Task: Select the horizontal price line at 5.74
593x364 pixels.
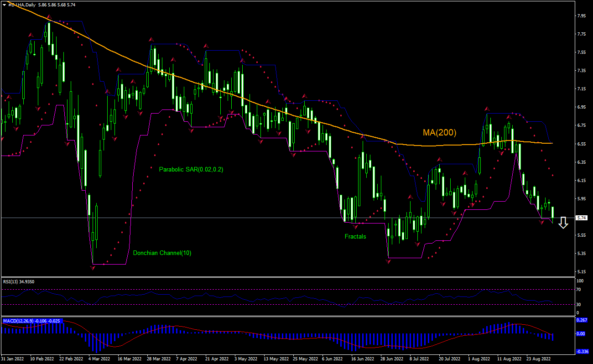Action: point(274,218)
